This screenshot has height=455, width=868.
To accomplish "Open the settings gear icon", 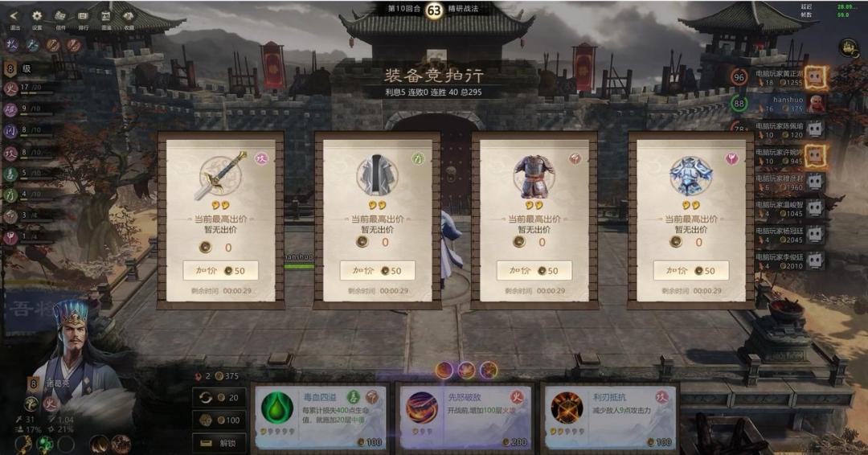I will [36, 17].
